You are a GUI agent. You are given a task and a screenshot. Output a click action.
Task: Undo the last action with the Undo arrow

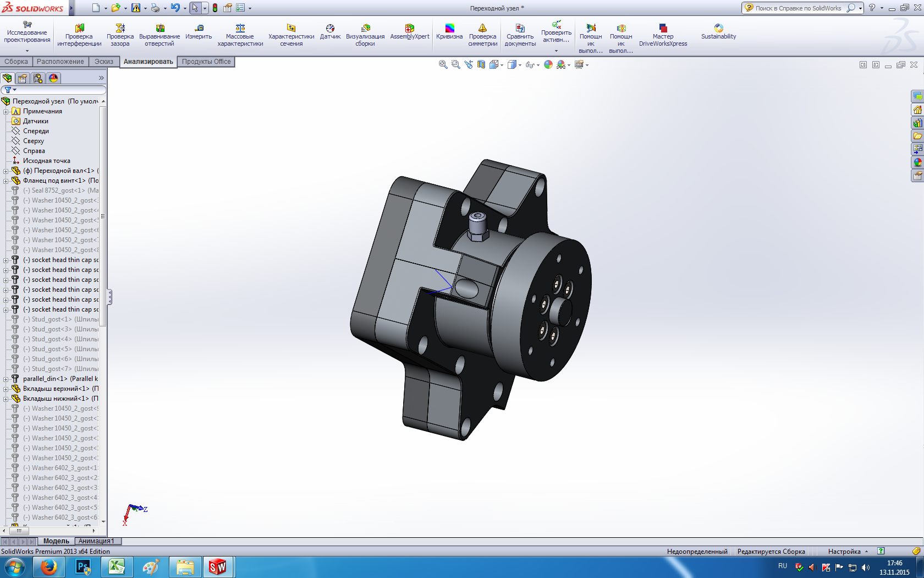click(x=175, y=8)
